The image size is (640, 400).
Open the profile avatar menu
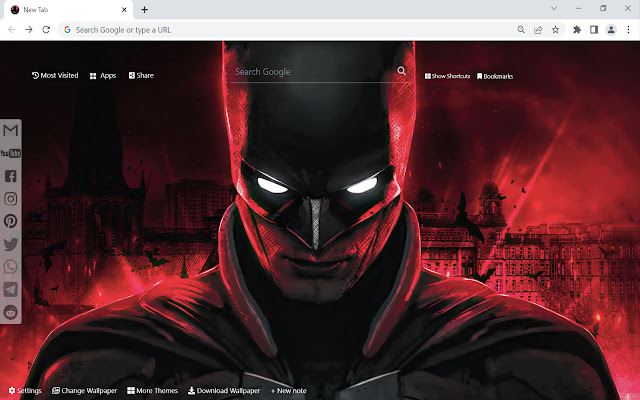point(611,30)
